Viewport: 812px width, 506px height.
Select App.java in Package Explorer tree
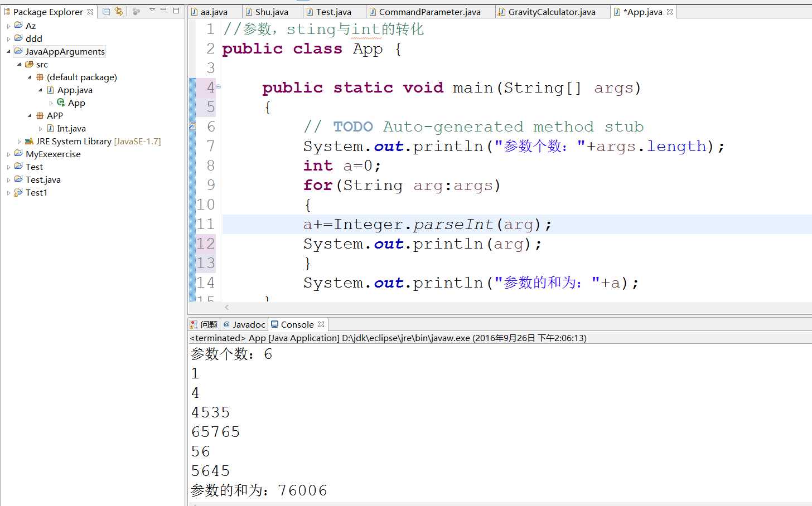coord(75,90)
